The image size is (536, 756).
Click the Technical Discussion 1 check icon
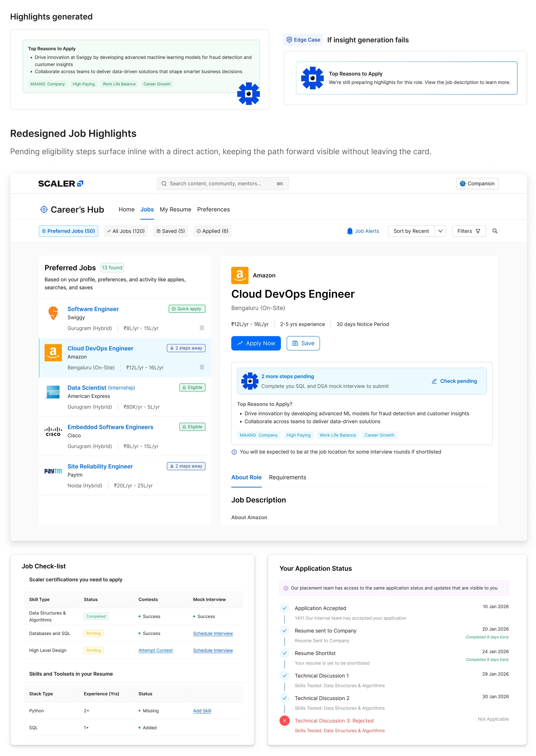[x=284, y=675]
